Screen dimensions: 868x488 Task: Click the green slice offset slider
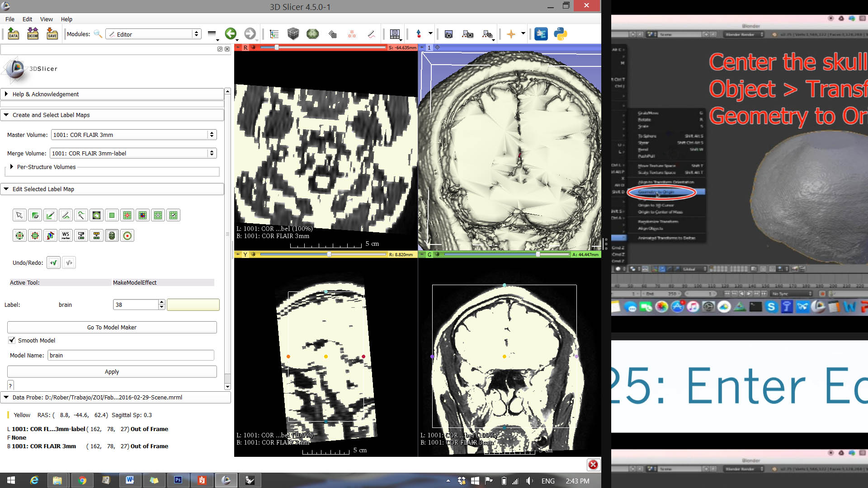point(507,254)
